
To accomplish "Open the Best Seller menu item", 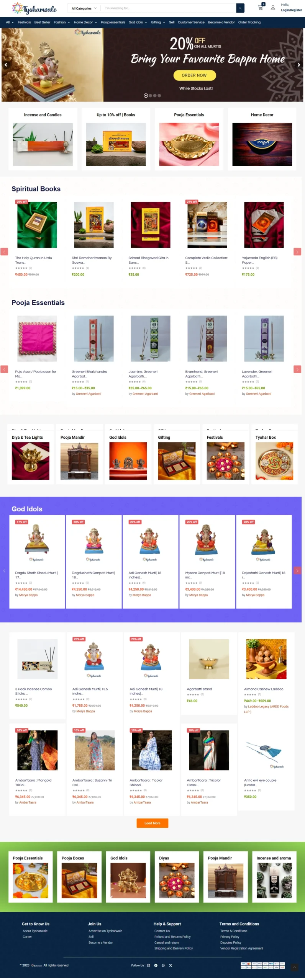I will [42, 22].
